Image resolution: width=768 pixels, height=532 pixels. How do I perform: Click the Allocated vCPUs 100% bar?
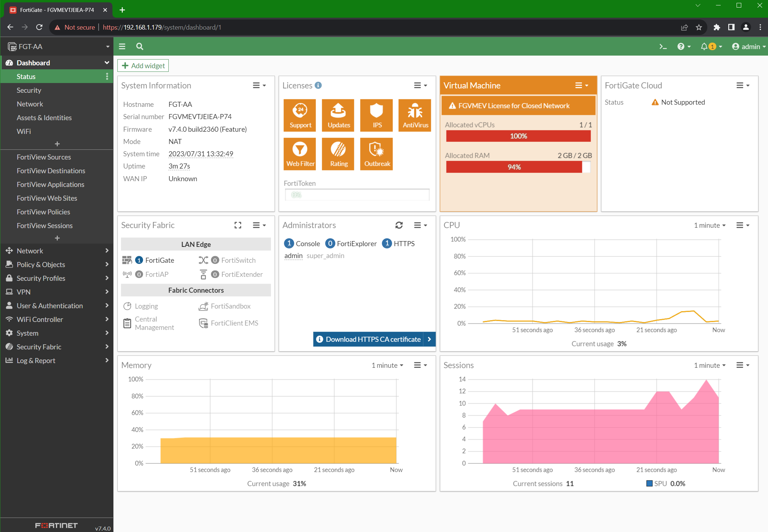coord(518,136)
